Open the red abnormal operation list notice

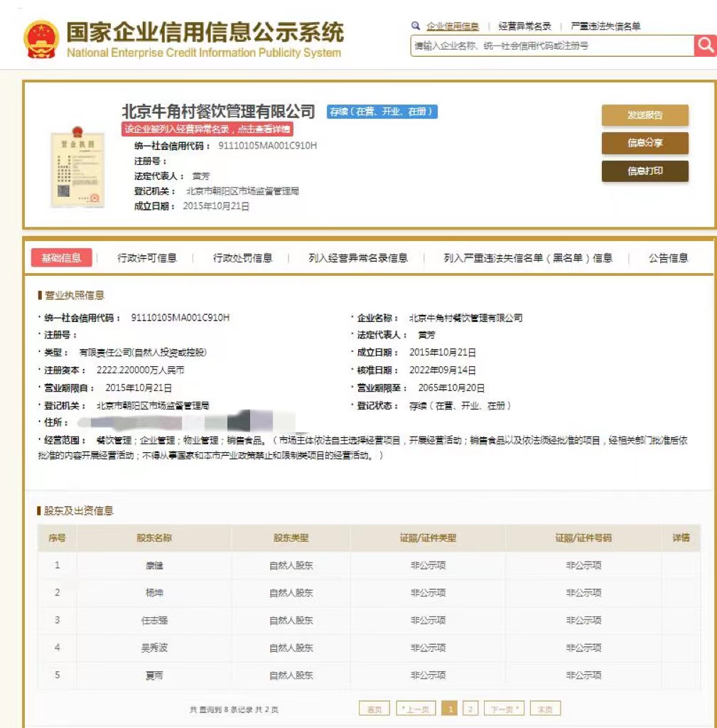pos(207,129)
